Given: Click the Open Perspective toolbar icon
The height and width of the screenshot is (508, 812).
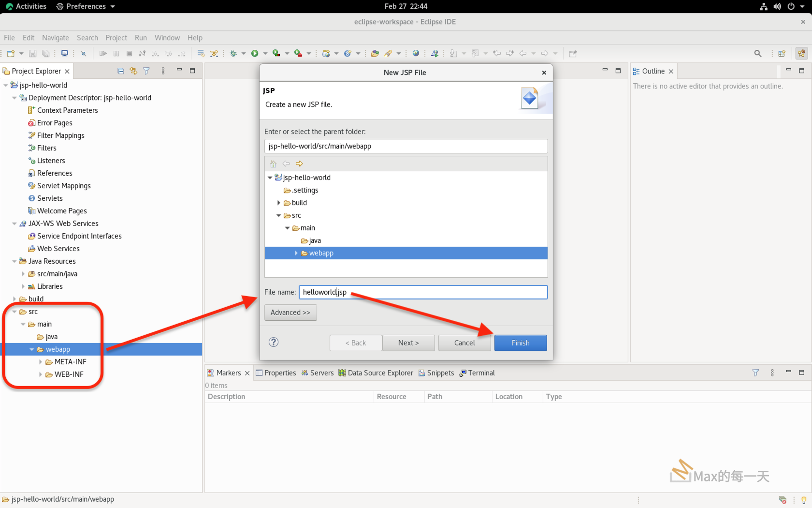Looking at the screenshot, I should pos(782,53).
